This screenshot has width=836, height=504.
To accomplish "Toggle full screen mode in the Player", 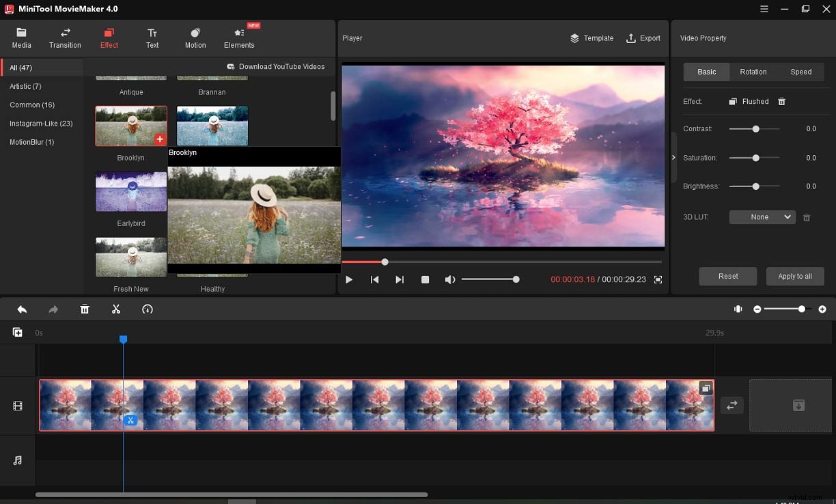I will pyautogui.click(x=657, y=279).
